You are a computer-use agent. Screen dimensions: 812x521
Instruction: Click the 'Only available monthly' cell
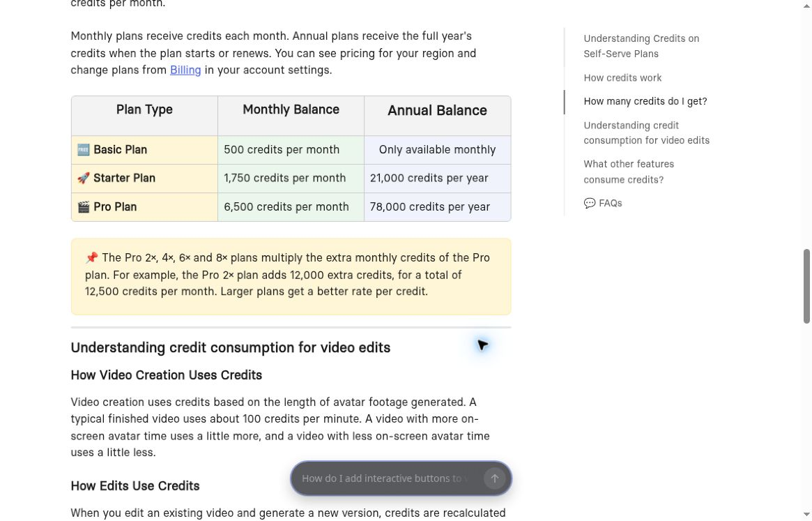[x=438, y=150]
